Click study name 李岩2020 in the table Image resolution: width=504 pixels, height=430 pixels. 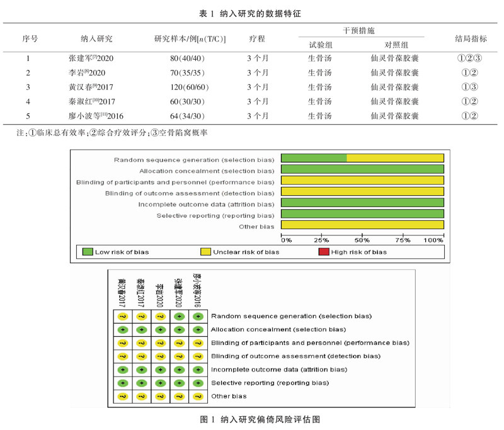pos(87,72)
